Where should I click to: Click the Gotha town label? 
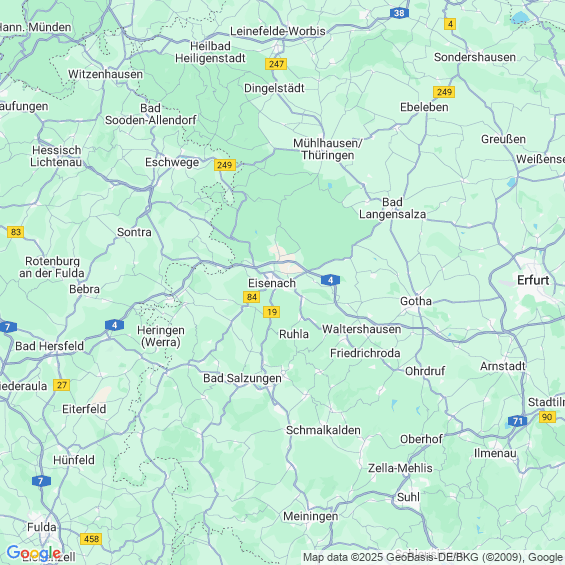[416, 301]
